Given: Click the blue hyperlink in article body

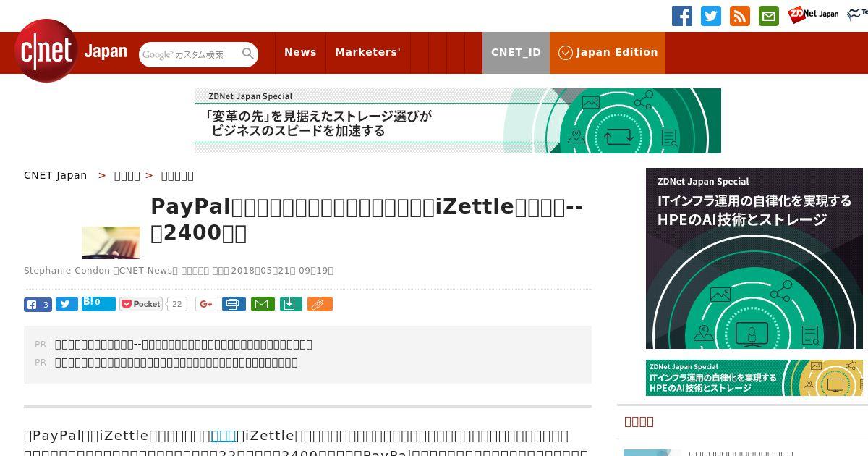Looking at the screenshot, I should (x=223, y=436).
